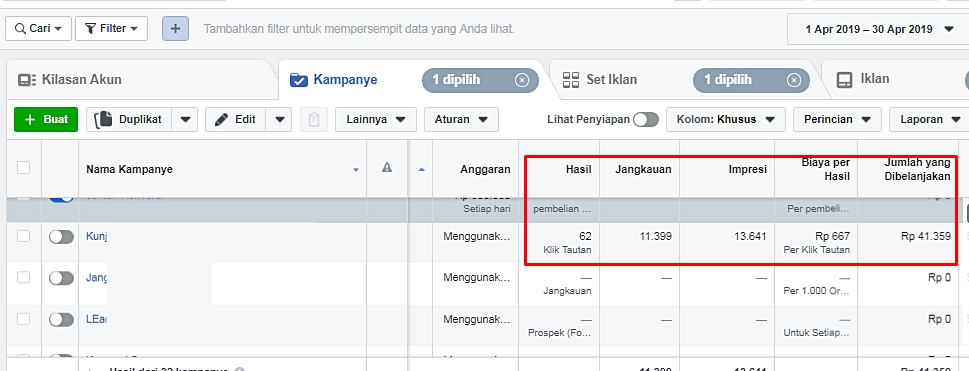969x371 pixels.
Task: Expand the Duplikat dropdown arrow
Action: [185, 119]
